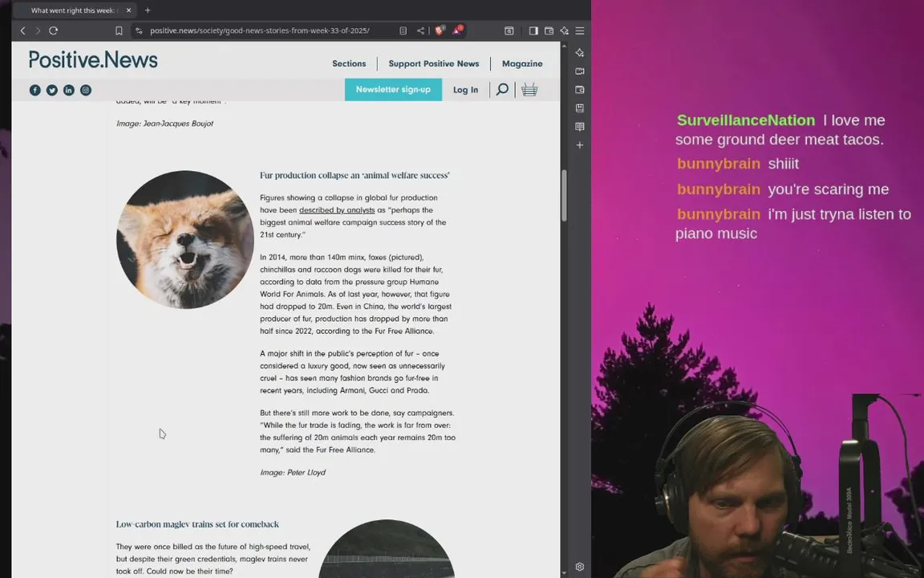This screenshot has height=578, width=924.
Task: Click the scrollbar down arrow
Action: click(564, 572)
